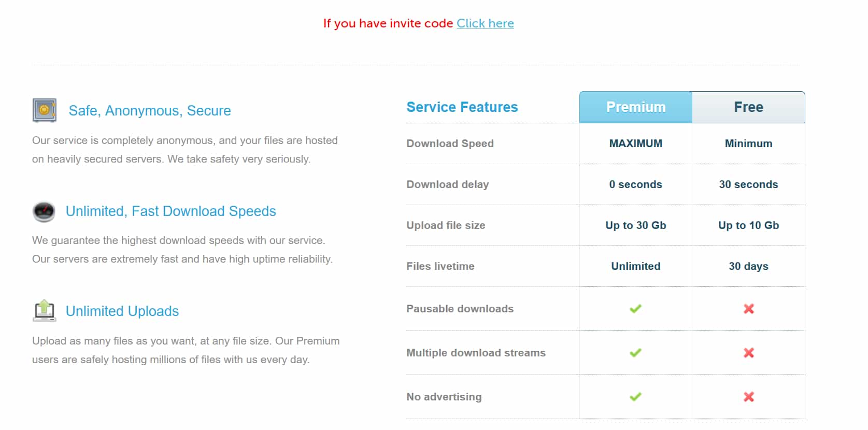This screenshot has height=430, width=868.
Task: Click Unlimited, Fast Download Speeds heading
Action: coord(170,211)
